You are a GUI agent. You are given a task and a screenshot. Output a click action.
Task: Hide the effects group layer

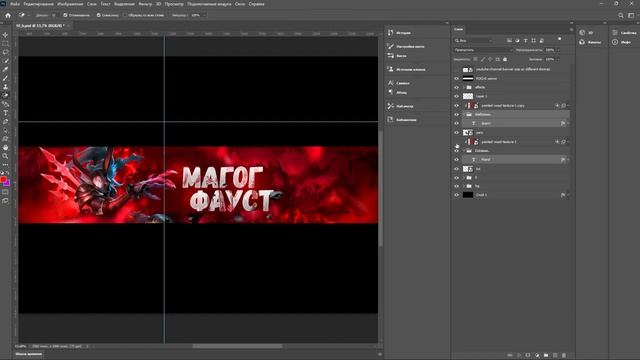457,87
